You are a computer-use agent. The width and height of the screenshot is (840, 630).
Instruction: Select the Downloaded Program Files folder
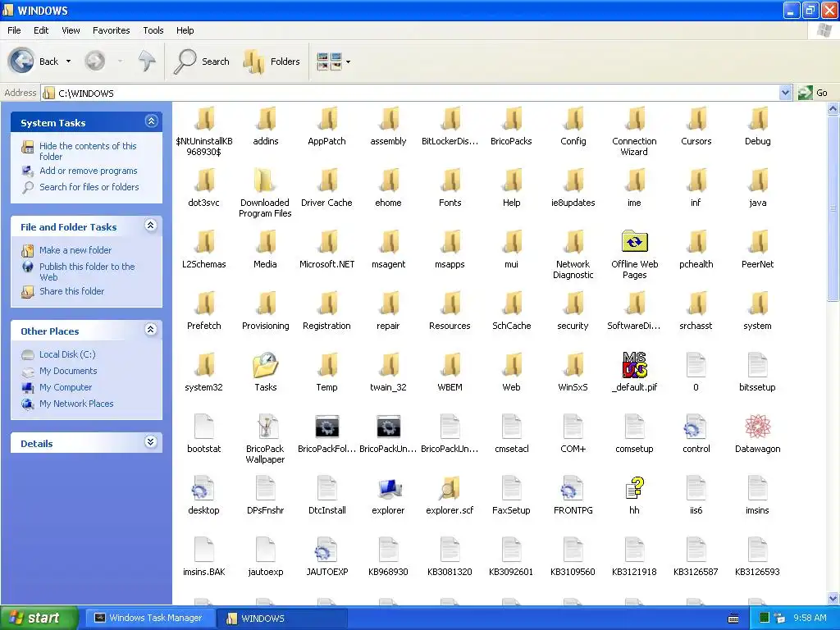coord(265,180)
